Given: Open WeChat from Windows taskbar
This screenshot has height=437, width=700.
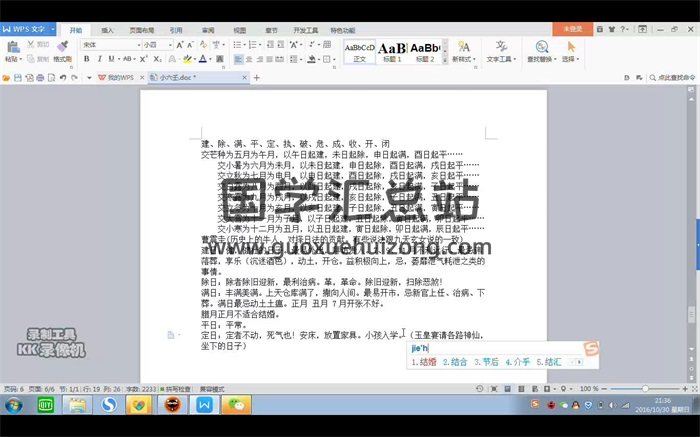Looking at the screenshot, I should (x=236, y=405).
